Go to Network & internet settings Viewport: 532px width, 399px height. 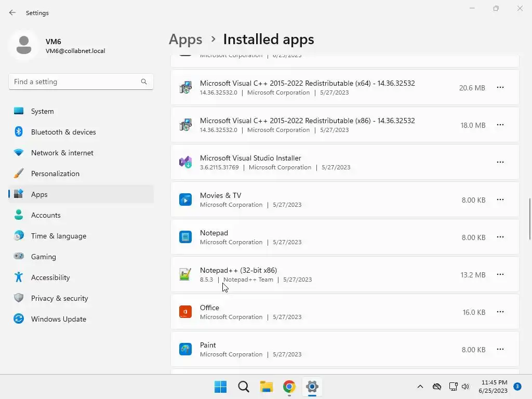(81, 153)
